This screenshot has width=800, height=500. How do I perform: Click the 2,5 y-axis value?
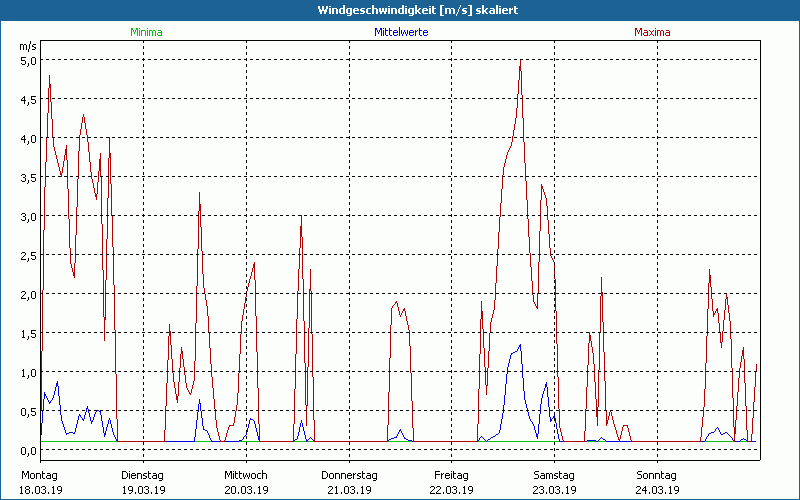[29, 255]
